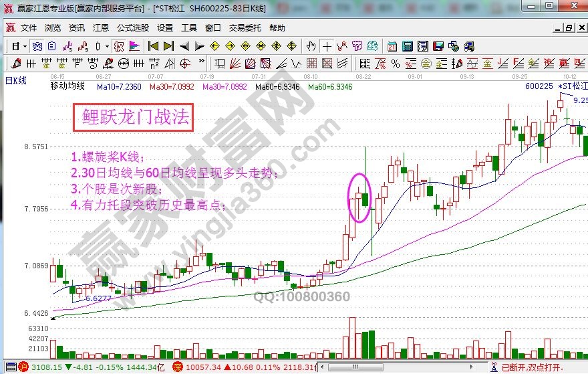Expand the candlestick chart type dropdown arrow

[107, 46]
